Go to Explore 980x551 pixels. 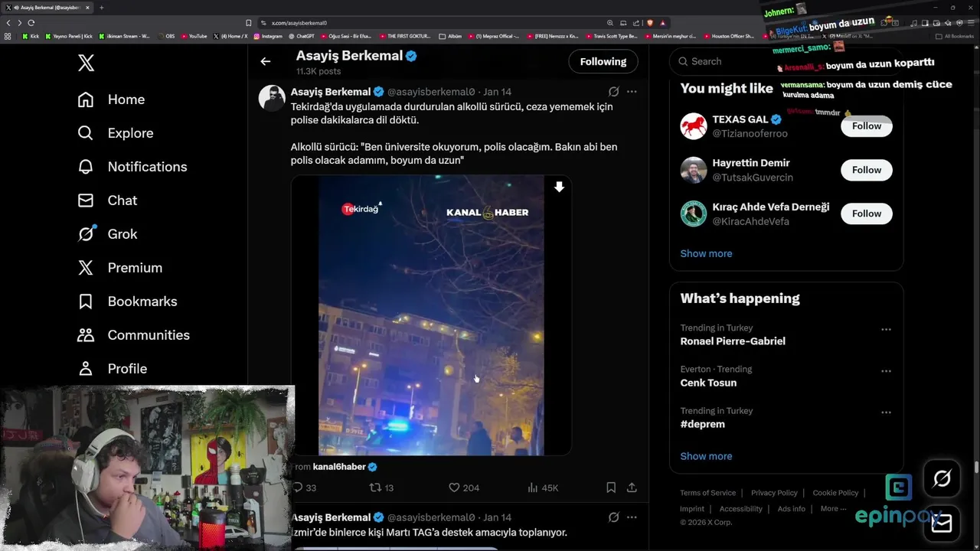(x=116, y=133)
